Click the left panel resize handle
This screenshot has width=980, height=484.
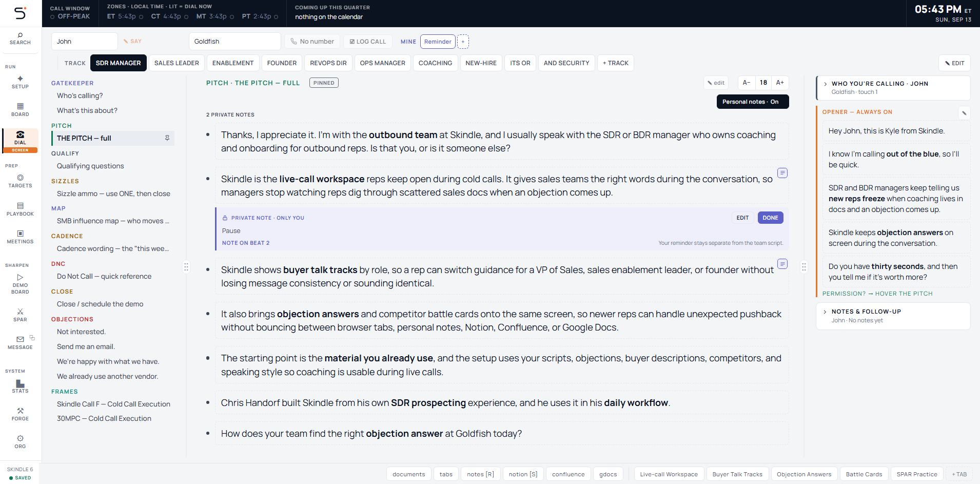pos(186,267)
